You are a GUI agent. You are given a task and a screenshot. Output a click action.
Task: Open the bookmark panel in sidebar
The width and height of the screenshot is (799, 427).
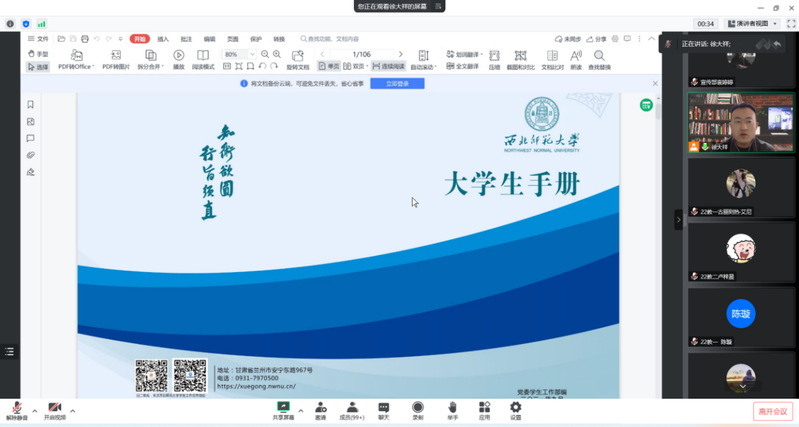click(31, 104)
